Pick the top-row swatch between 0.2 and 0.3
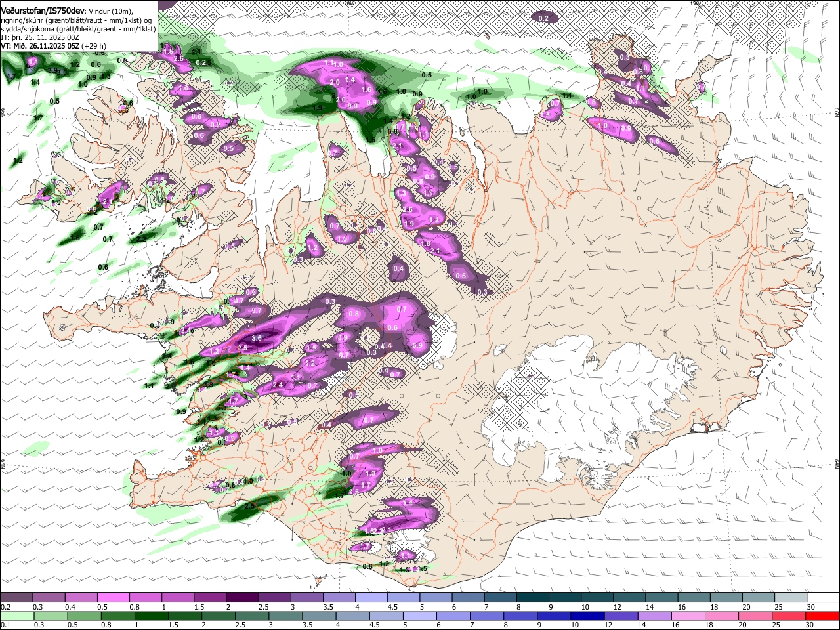Image resolution: width=840 pixels, height=630 pixels. (x=16, y=597)
